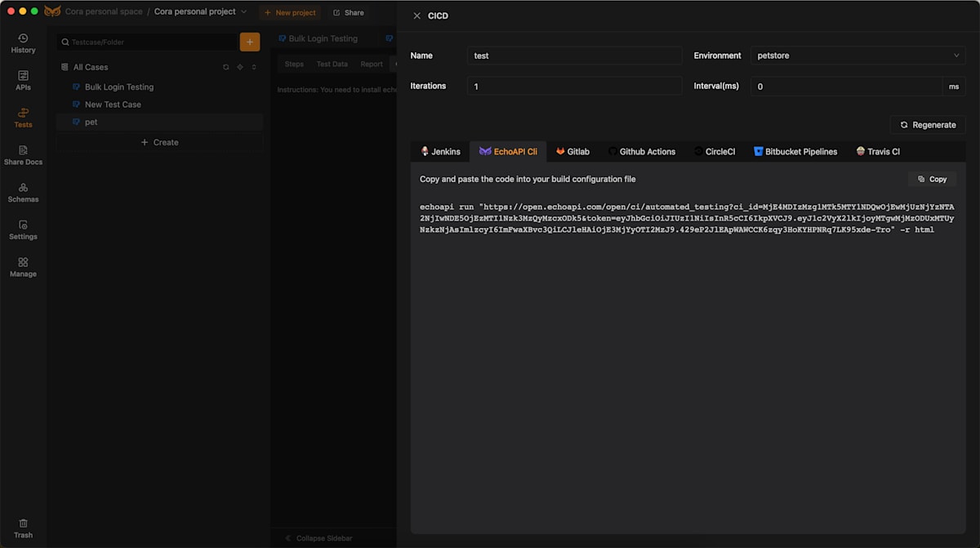Click the 'ms' unit label beside Interval
The height and width of the screenshot is (548, 980).
click(954, 86)
